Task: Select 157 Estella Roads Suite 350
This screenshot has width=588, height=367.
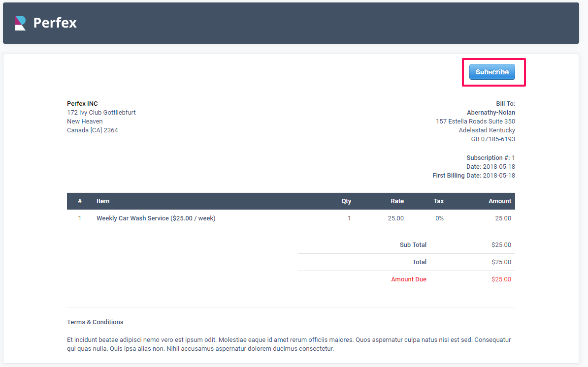Action: (476, 122)
